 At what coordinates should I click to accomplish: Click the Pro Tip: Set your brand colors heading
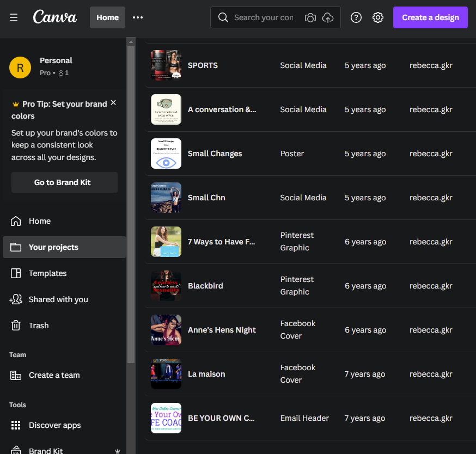60,110
